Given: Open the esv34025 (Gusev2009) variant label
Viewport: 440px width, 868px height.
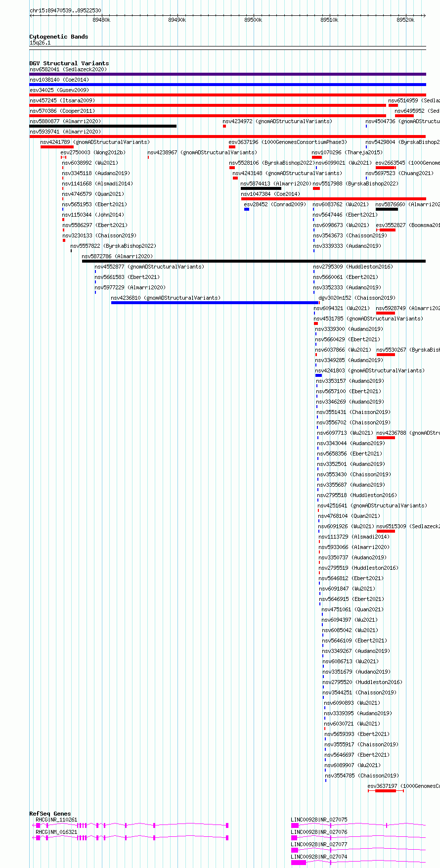Looking at the screenshot, I should tap(59, 90).
